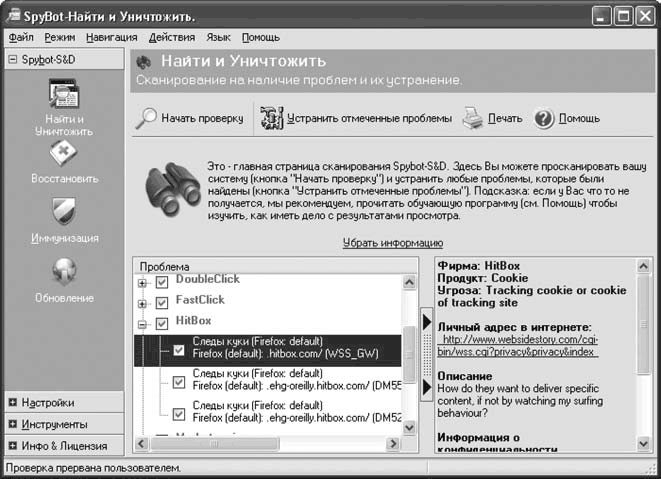Image resolution: width=661 pixels, height=479 pixels.
Task: Select the Иммунизация shield icon
Action: click(64, 212)
